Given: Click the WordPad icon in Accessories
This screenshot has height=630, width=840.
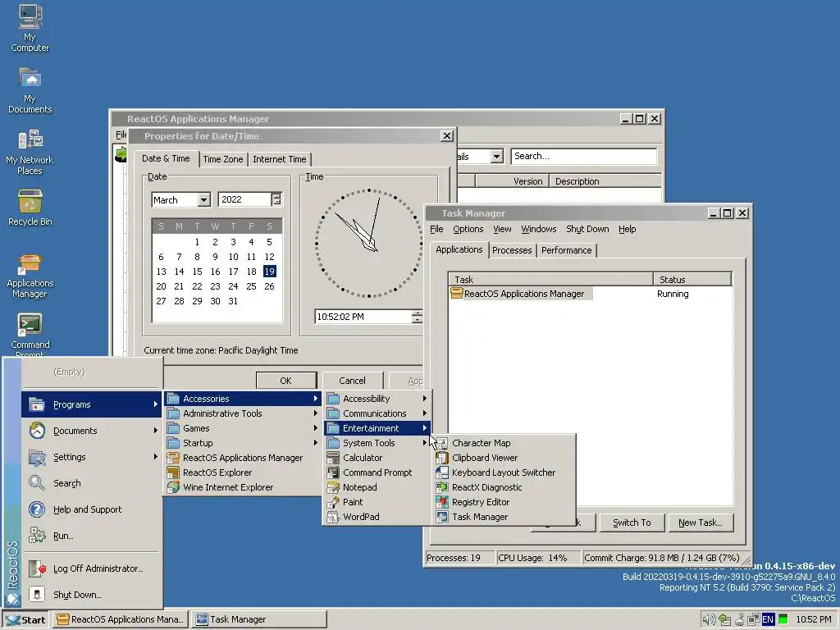Looking at the screenshot, I should click(333, 517).
